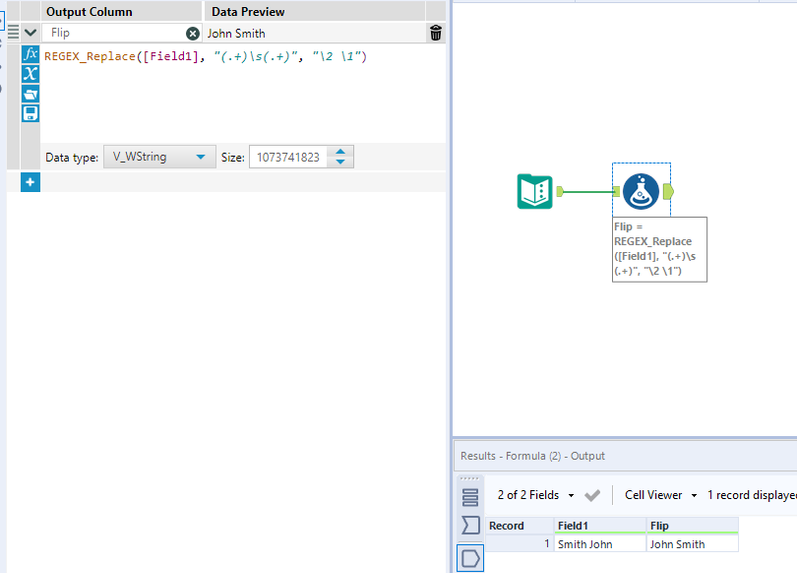The height and width of the screenshot is (573, 797).
Task: Click the apply checkmark in Results toolbar
Action: tap(592, 495)
